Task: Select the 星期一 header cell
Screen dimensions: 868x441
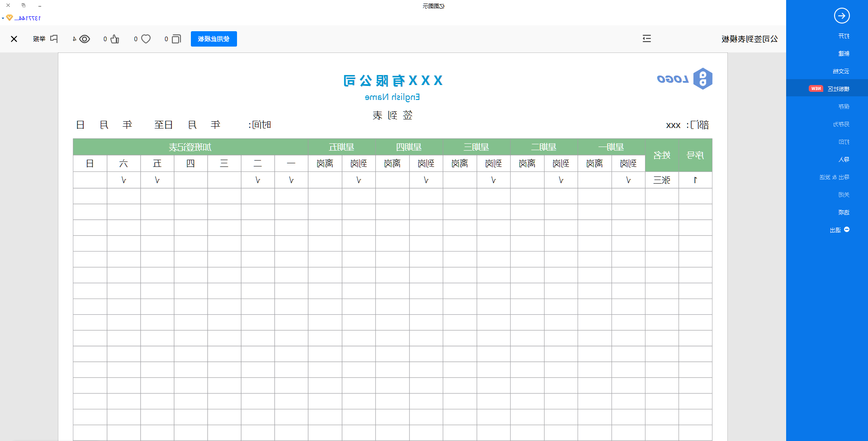Action: [x=611, y=147]
